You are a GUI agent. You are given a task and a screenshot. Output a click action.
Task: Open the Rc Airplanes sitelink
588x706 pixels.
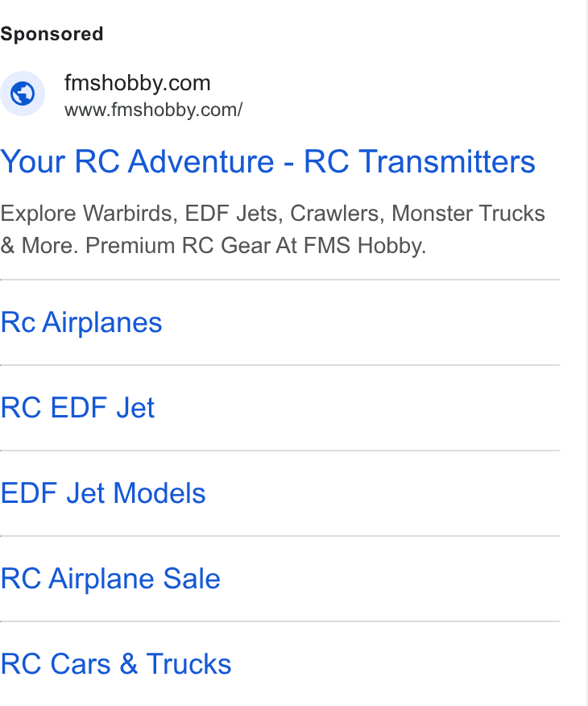tap(81, 322)
